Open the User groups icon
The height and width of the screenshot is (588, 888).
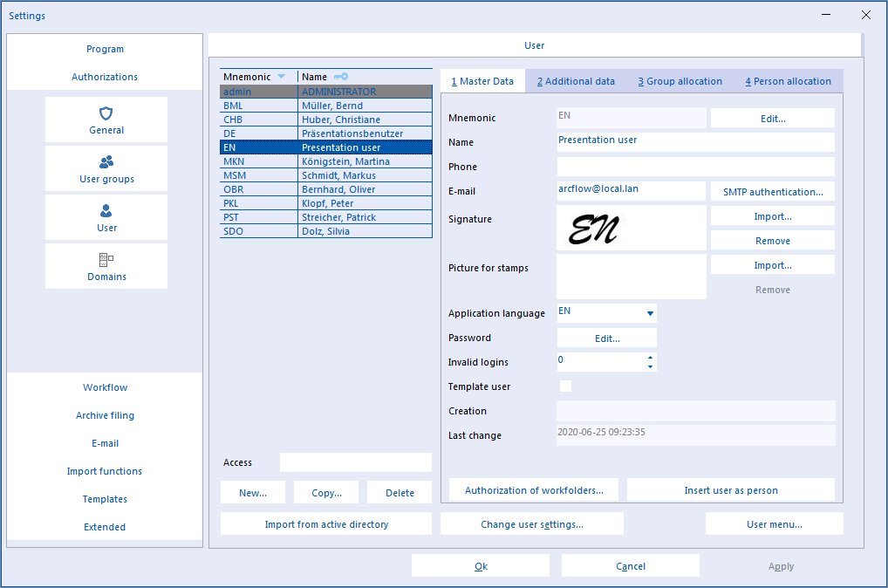(x=106, y=162)
